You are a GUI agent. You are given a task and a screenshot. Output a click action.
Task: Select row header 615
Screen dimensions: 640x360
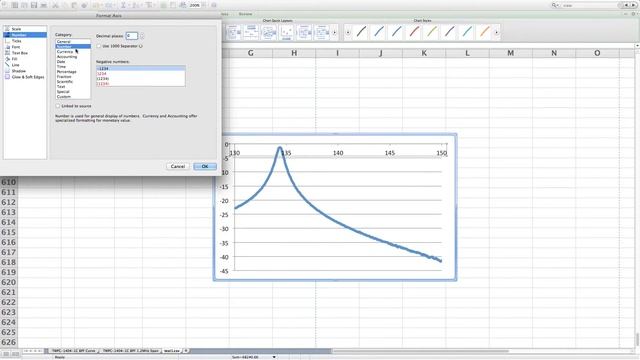tap(9, 232)
